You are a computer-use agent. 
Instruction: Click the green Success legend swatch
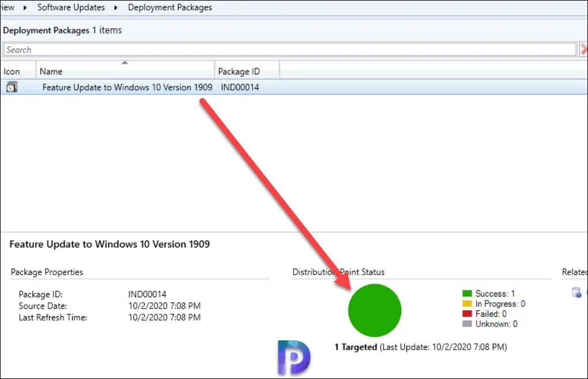click(467, 294)
